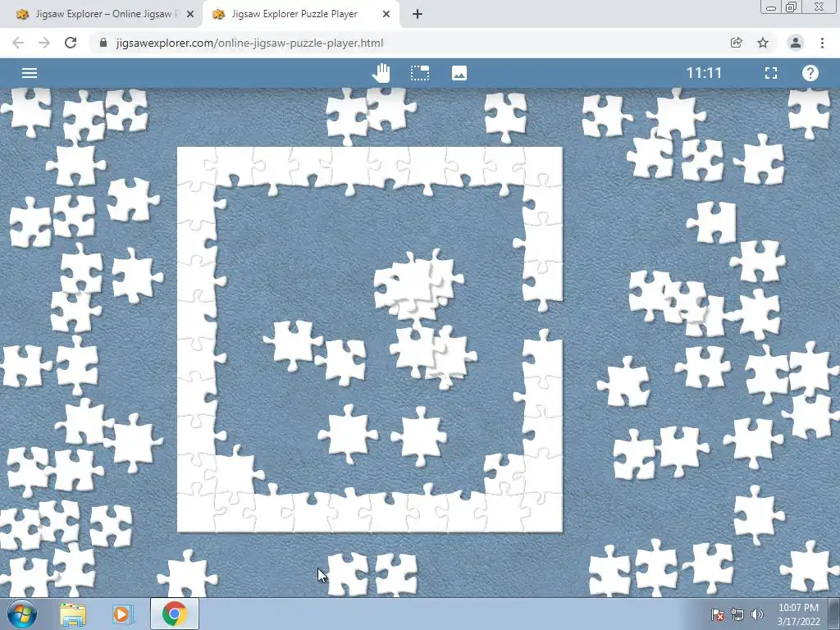This screenshot has width=840, height=630.
Task: Open Windows Explorer from taskbar
Action: [x=73, y=614]
